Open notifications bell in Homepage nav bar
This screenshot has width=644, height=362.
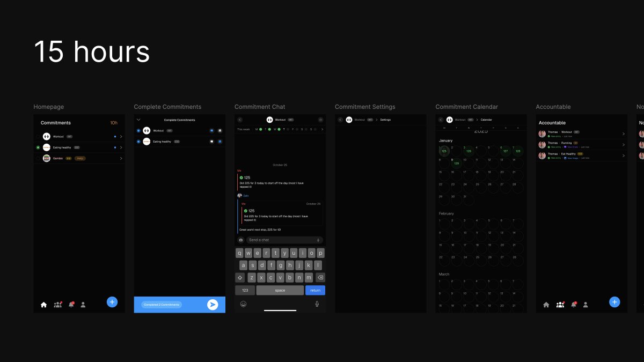[x=71, y=305]
